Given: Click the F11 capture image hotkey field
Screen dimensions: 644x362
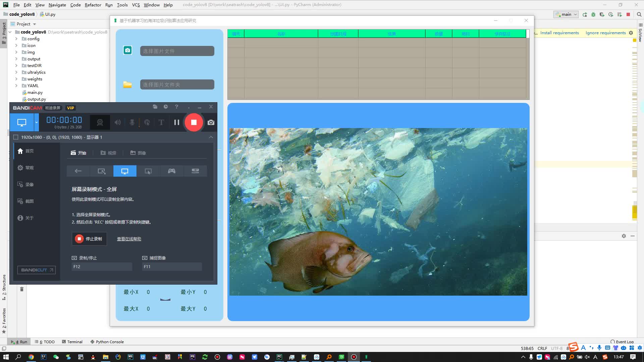Looking at the screenshot, I should click(172, 266).
